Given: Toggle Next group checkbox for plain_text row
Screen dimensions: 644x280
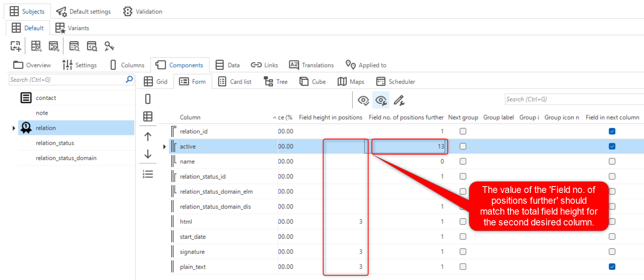Looking at the screenshot, I should tap(463, 267).
